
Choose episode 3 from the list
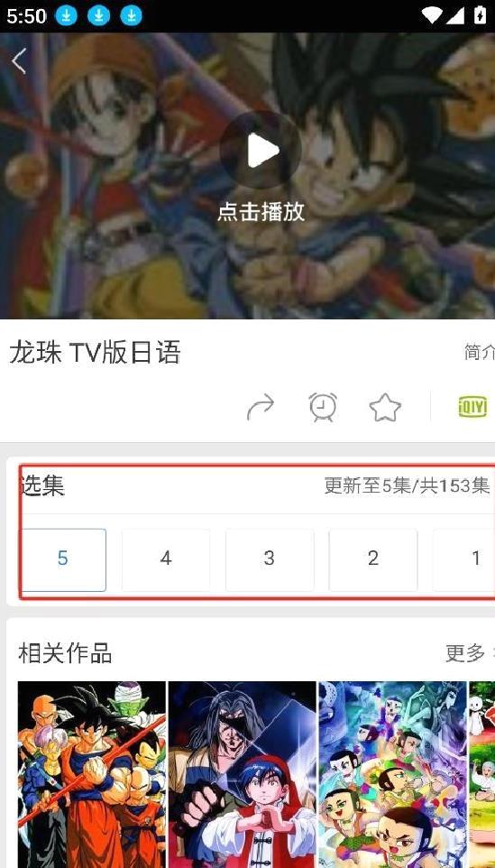coord(270,559)
